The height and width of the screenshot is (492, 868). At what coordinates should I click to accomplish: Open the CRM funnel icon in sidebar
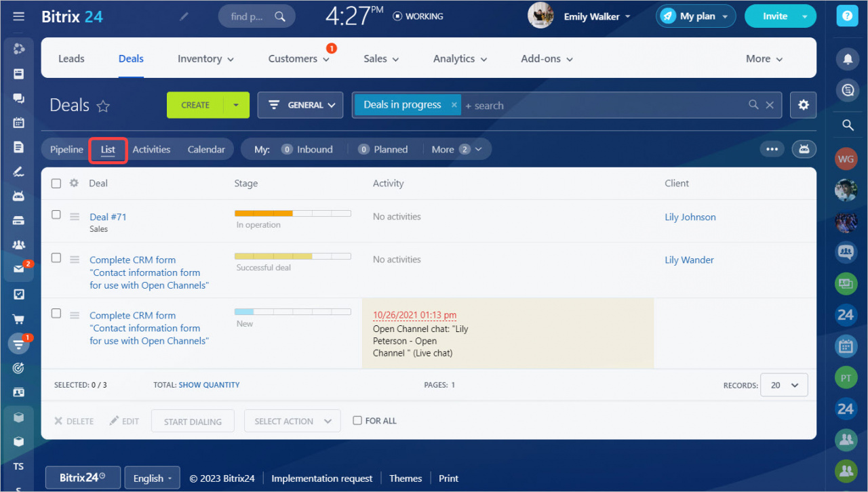coord(19,344)
